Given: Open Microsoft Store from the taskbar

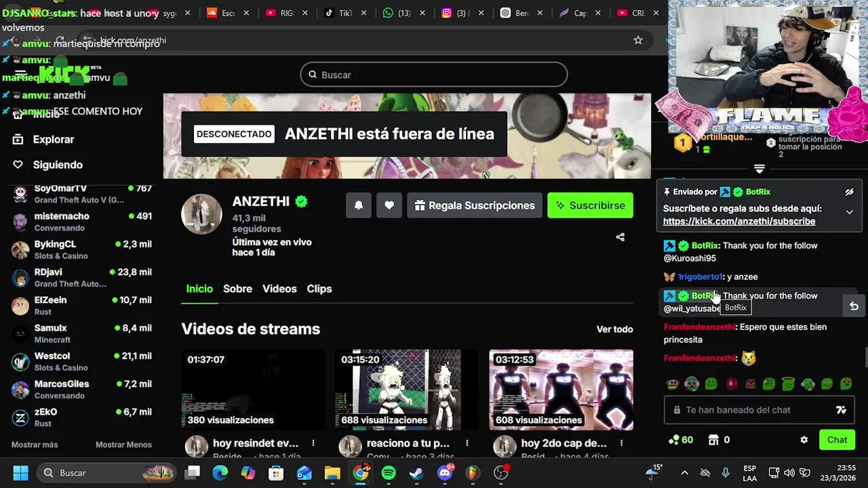Looking at the screenshot, I should tap(276, 472).
